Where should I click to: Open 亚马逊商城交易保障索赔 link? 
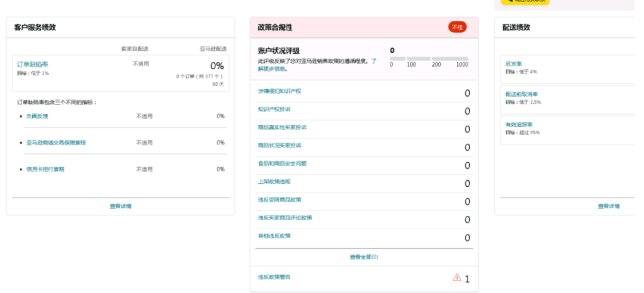(56, 143)
